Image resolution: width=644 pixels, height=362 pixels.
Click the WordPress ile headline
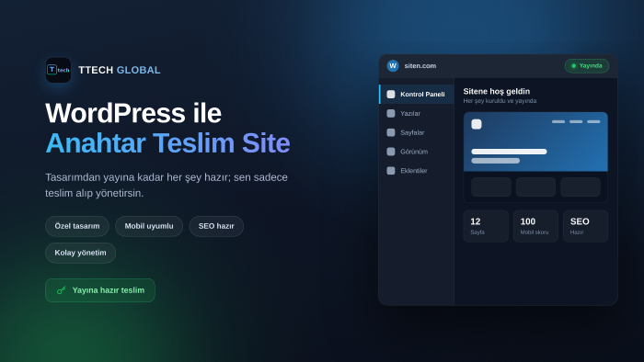pos(133,113)
